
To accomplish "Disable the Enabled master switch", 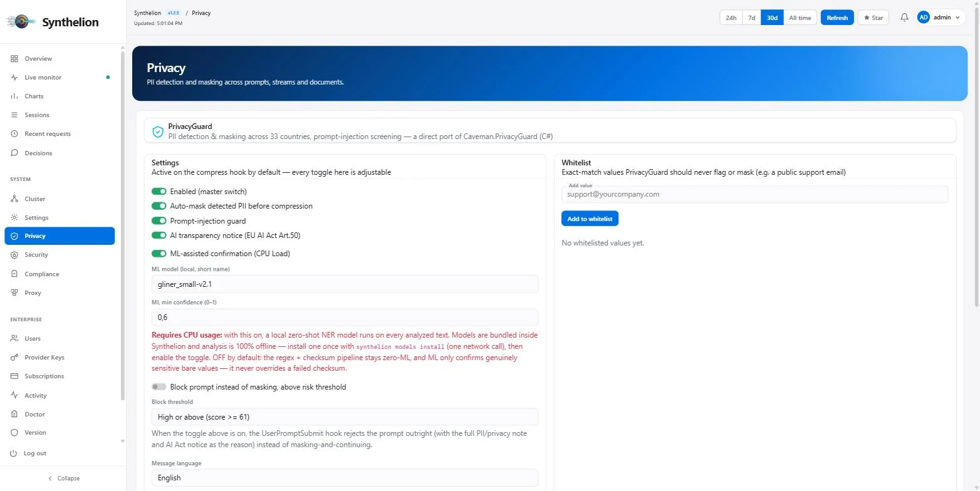I will 159,192.
